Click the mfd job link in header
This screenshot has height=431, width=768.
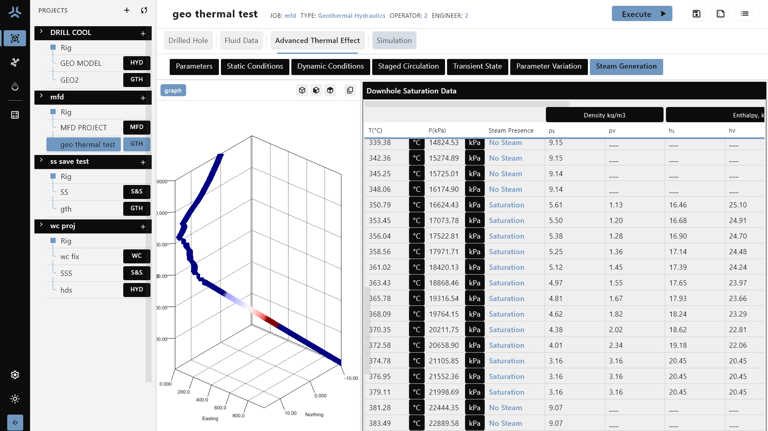pos(290,16)
